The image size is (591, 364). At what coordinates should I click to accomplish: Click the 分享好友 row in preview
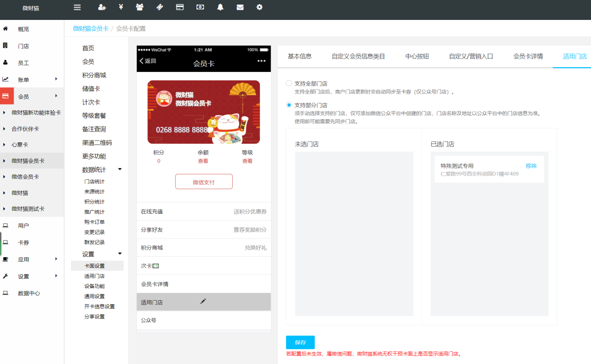pyautogui.click(x=204, y=230)
